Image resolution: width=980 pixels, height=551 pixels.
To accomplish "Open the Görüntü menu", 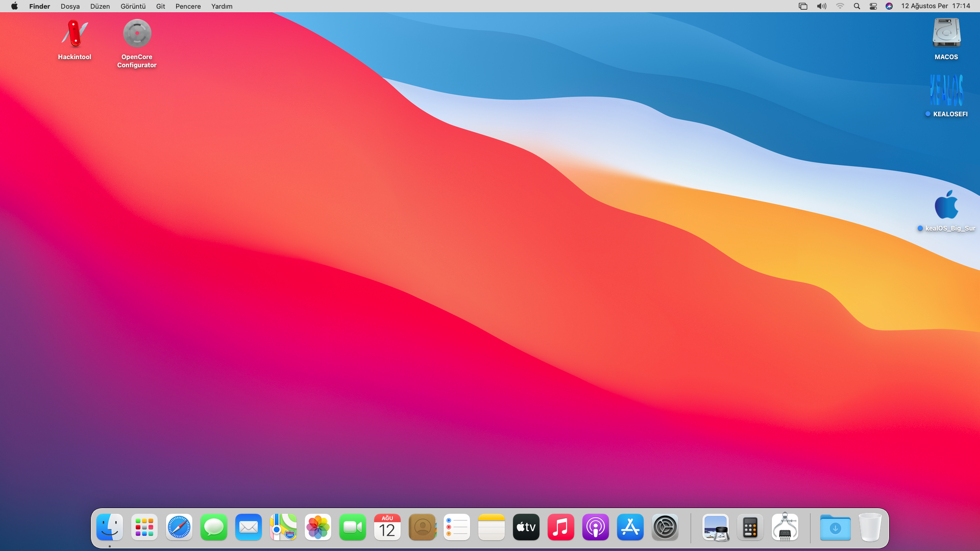I will pyautogui.click(x=133, y=6).
